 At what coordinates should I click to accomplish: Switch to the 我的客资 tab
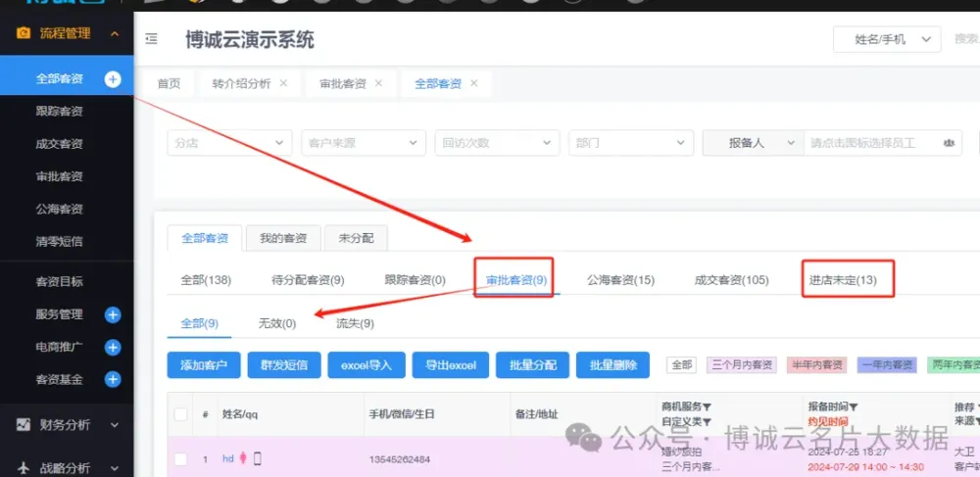[282, 238]
